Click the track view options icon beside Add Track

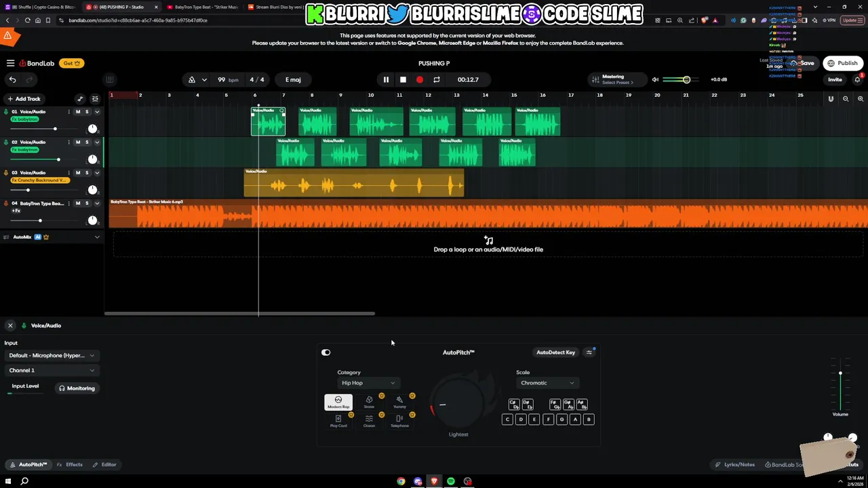tap(95, 99)
